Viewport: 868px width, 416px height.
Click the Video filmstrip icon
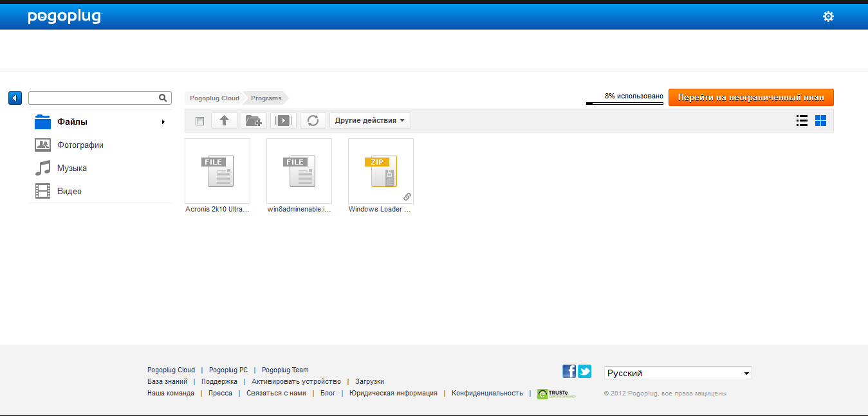(42, 191)
